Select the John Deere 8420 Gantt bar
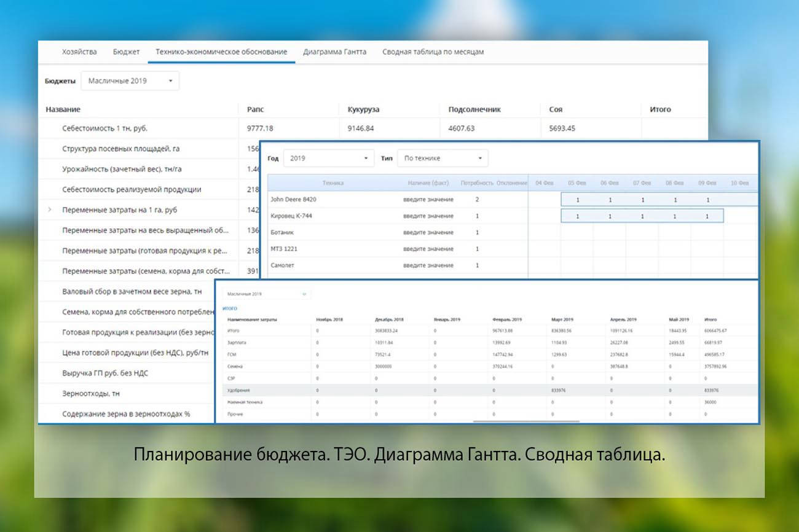799x532 pixels. [658, 200]
